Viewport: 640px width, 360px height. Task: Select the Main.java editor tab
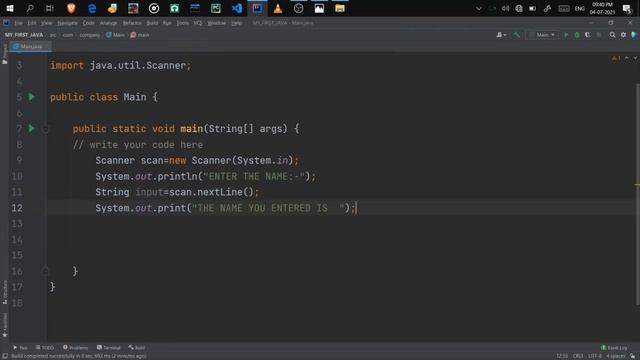[x=31, y=47]
